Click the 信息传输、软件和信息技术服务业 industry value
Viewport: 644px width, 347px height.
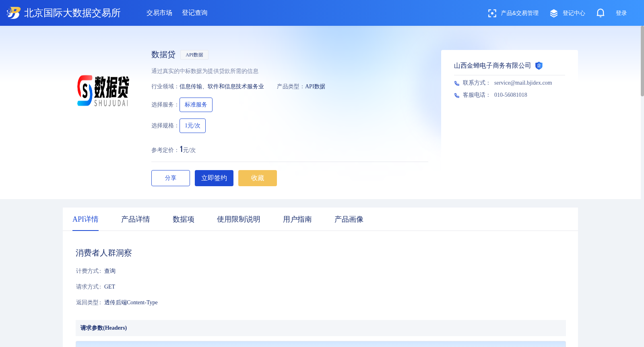222,87
